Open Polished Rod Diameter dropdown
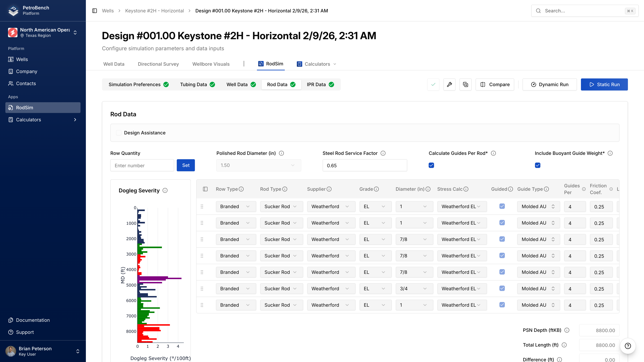Screen dimensions: 644x362 click(x=258, y=165)
